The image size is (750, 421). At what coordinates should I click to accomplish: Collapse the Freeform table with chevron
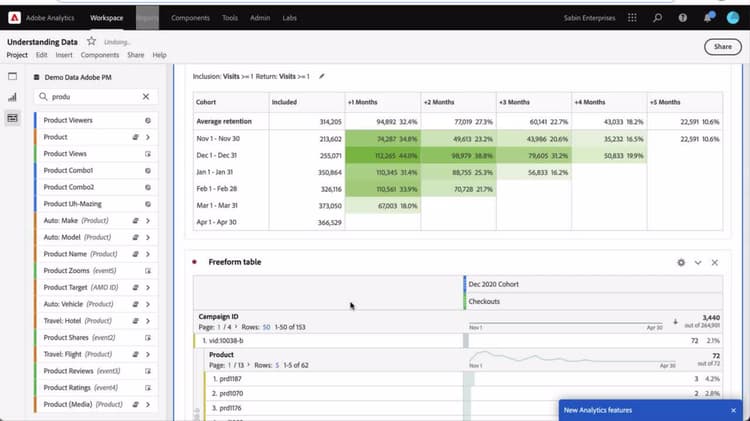click(x=698, y=262)
